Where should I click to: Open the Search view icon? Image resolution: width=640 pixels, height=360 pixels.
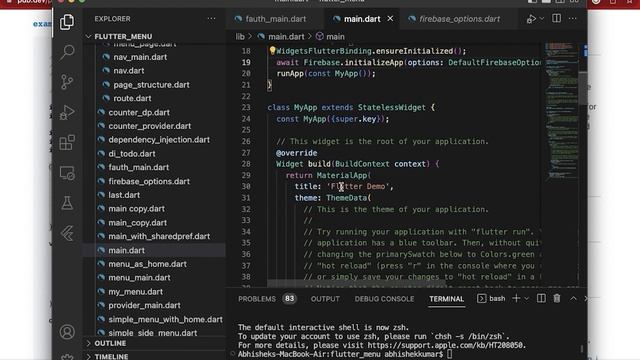point(67,52)
